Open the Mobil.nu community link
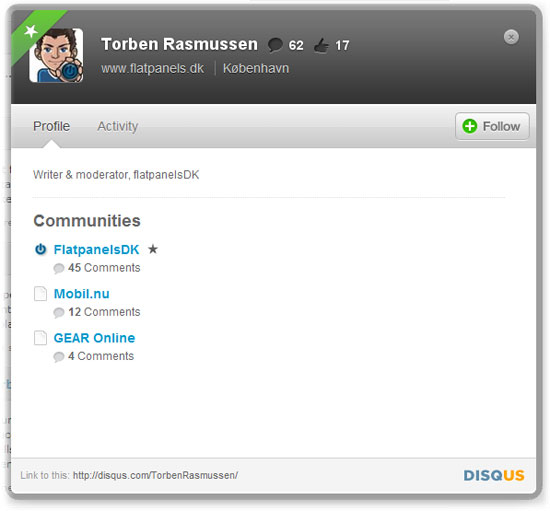The width and height of the screenshot is (550, 511). coord(81,294)
